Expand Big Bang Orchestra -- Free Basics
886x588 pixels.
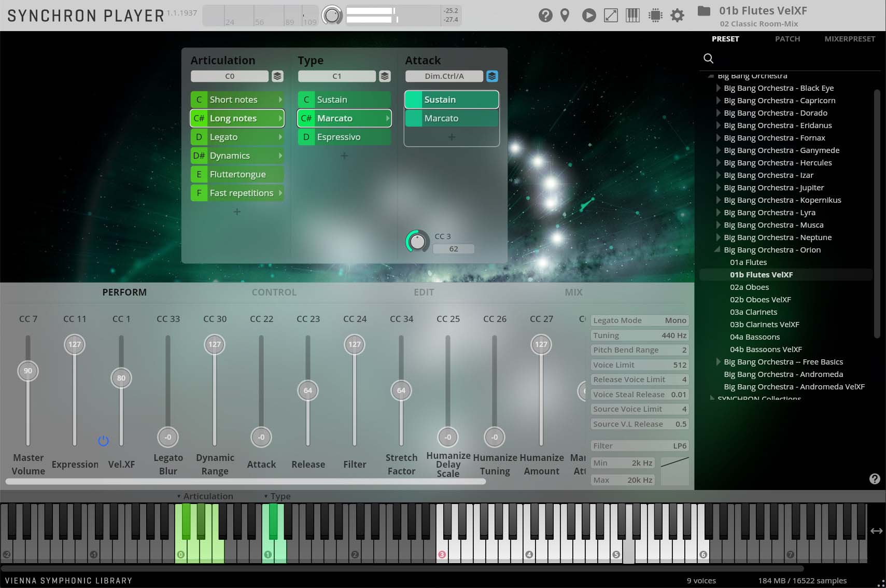click(x=719, y=362)
